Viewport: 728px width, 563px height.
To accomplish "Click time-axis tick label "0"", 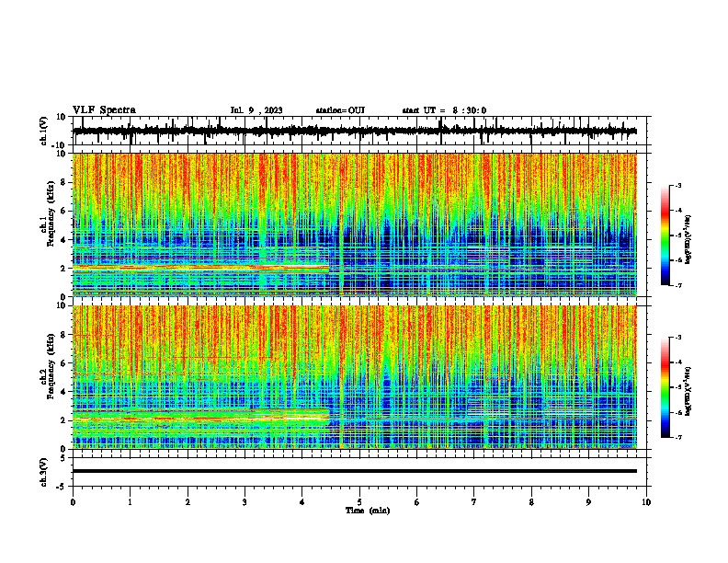I will [x=73, y=502].
